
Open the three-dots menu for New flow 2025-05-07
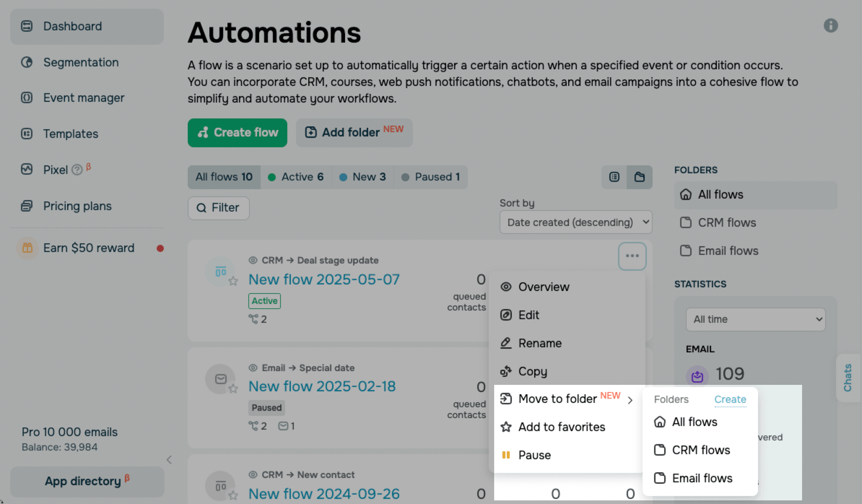click(x=632, y=256)
